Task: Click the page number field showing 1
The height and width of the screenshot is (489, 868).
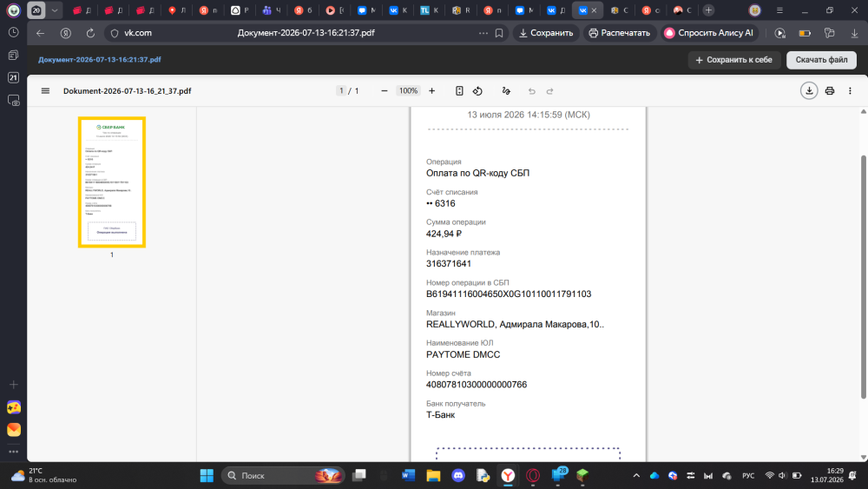Action: click(x=341, y=91)
